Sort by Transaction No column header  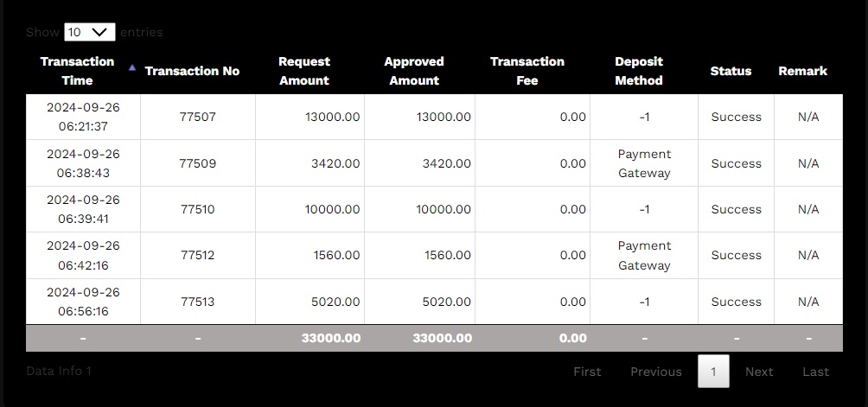point(192,71)
